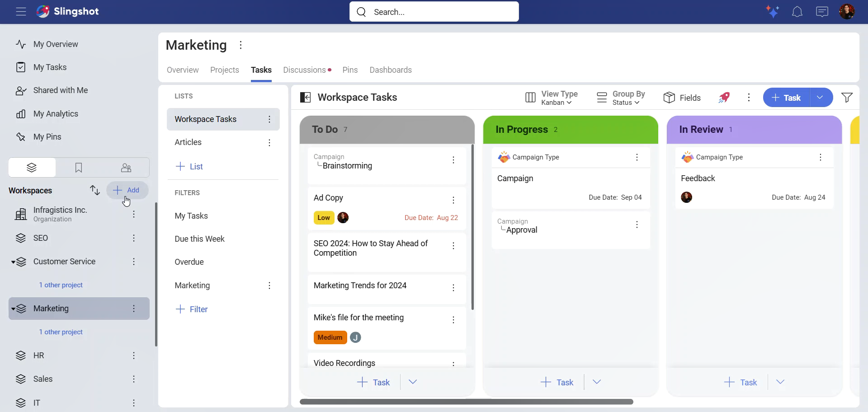Show other project under Customer Service
Image resolution: width=868 pixels, height=412 pixels.
(x=61, y=285)
